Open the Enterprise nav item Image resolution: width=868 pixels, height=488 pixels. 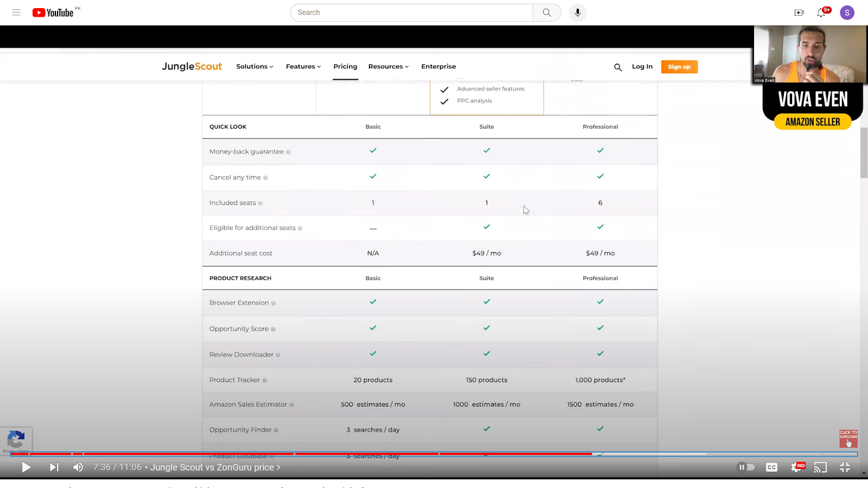[438, 67]
